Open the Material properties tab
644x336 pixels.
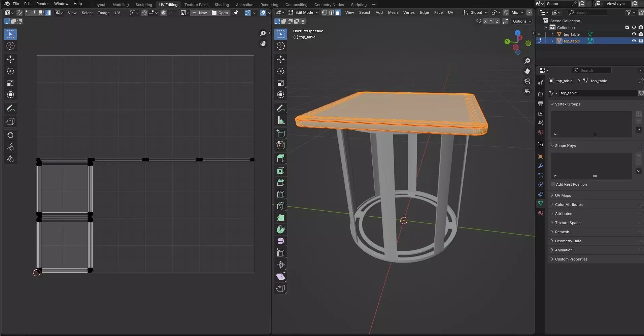541,213
